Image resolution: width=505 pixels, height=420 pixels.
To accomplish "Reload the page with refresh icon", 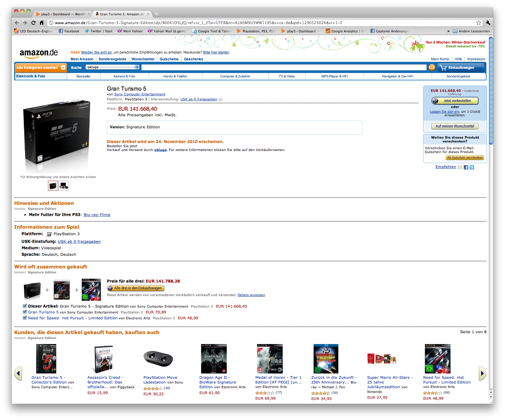I will pyautogui.click(x=33, y=23).
